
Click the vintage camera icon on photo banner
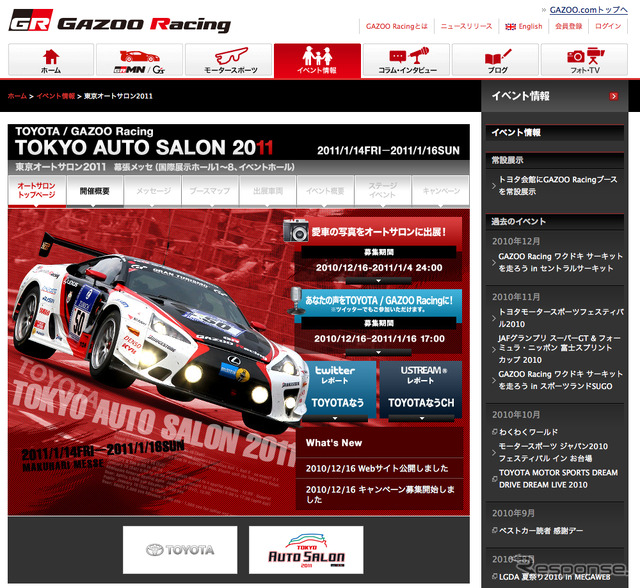pyautogui.click(x=296, y=230)
